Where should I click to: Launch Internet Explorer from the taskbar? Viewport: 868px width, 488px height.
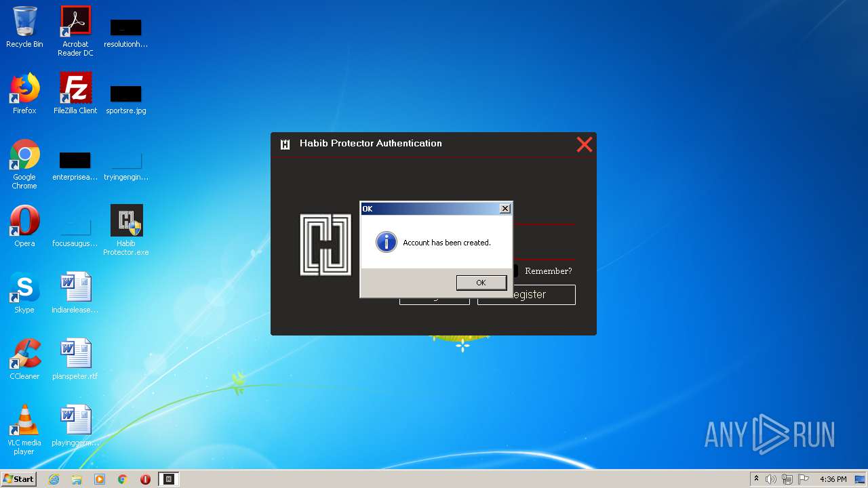coord(54,479)
